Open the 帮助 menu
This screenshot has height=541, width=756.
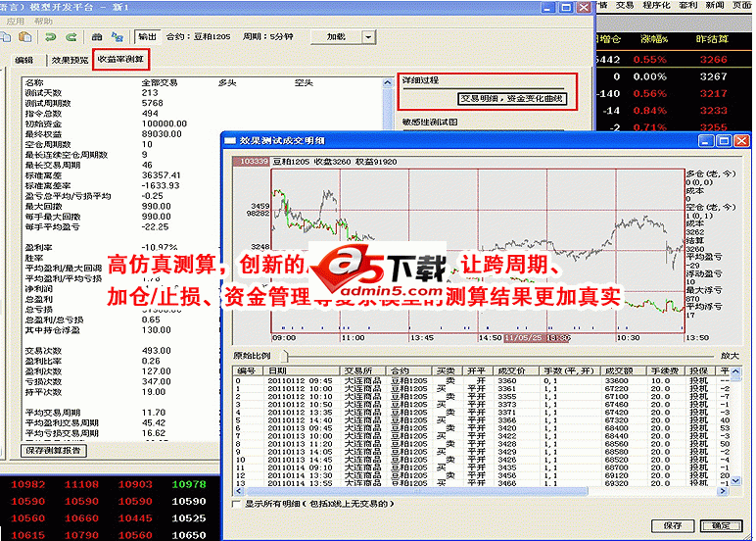43,22
